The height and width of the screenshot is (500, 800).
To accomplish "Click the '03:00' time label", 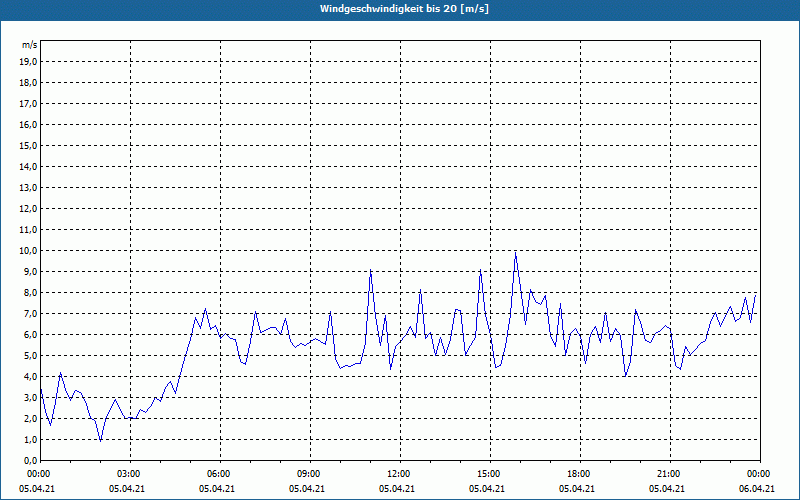I will 131,474.
